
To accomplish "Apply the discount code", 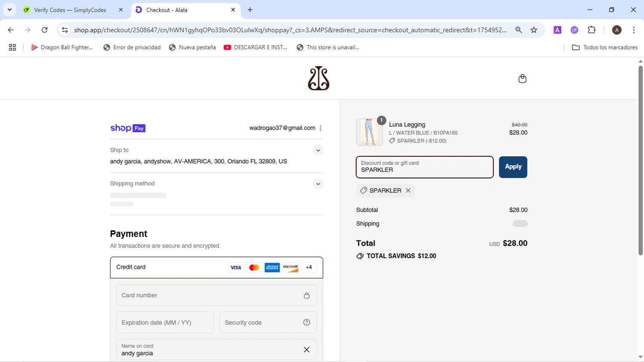I will point(513,167).
